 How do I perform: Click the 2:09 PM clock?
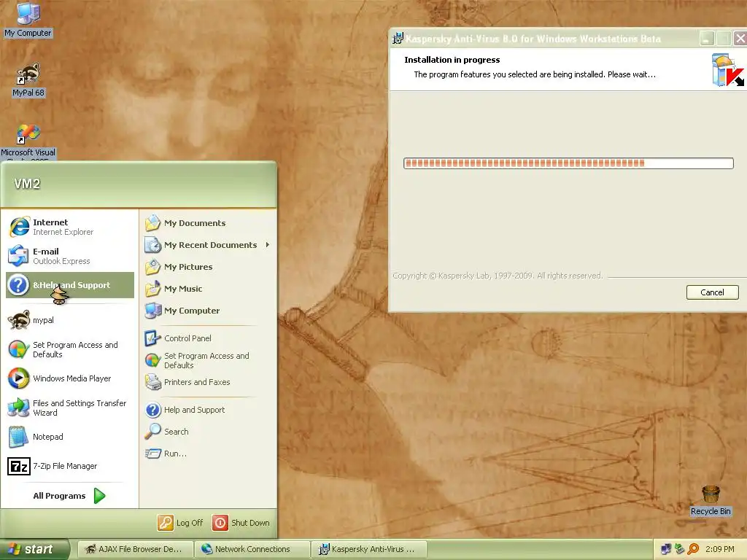coord(719,549)
